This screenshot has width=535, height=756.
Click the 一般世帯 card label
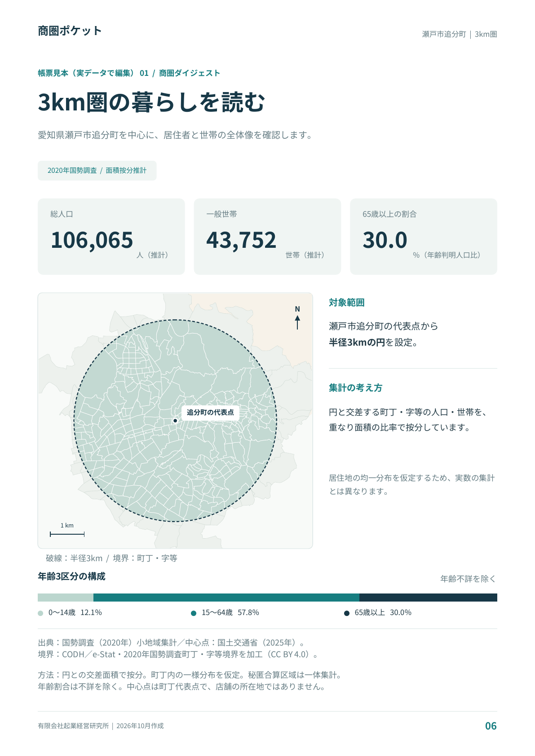pos(221,214)
